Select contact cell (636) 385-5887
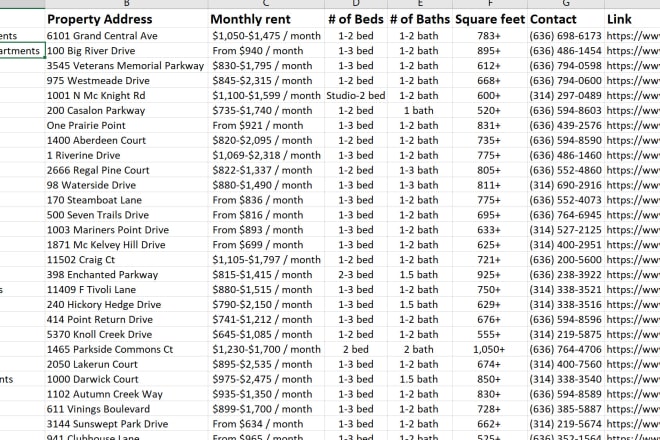This screenshot has width=660, height=440. click(x=566, y=410)
